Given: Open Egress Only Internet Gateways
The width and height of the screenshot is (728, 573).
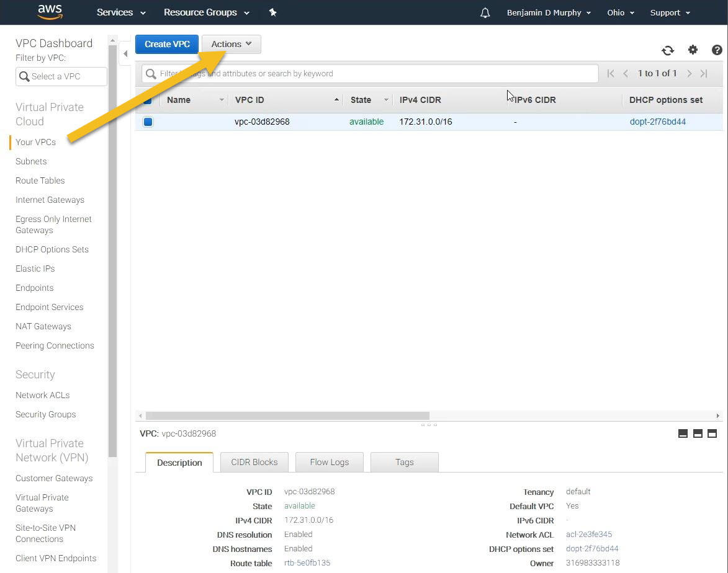Looking at the screenshot, I should click(x=53, y=224).
